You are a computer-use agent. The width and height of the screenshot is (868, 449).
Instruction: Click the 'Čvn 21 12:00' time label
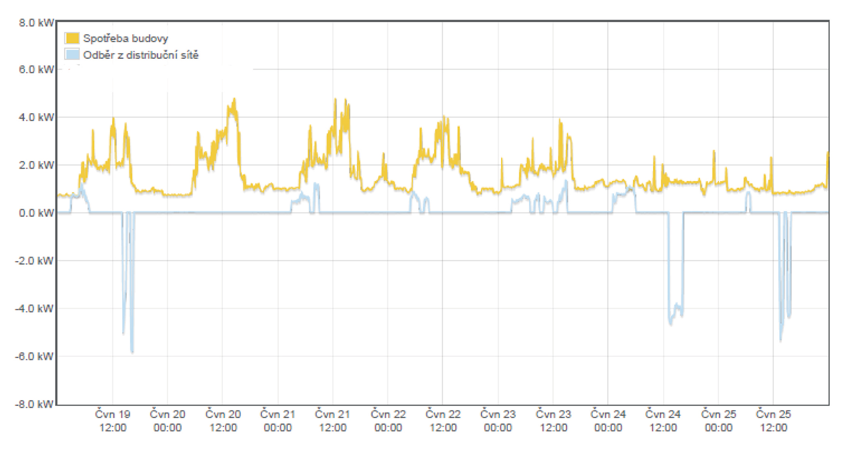pos(333,421)
